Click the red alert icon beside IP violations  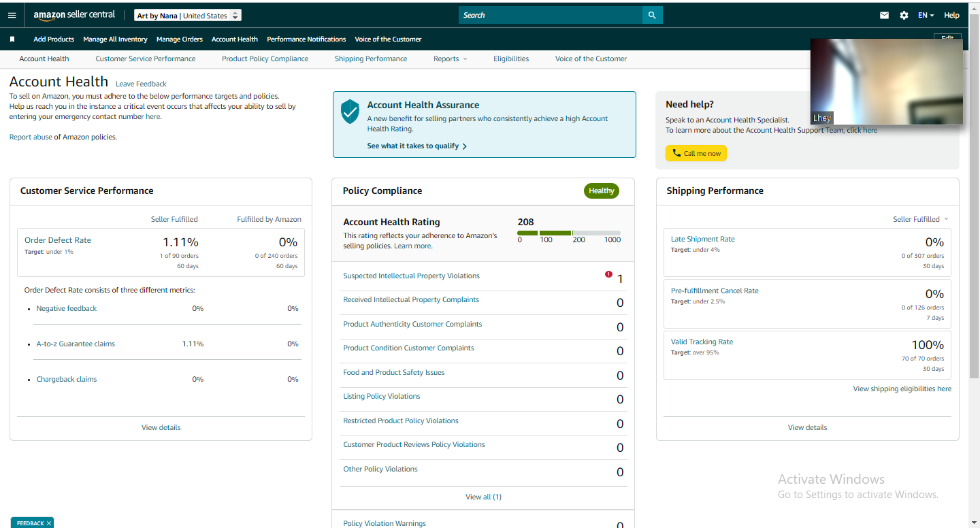(x=608, y=274)
